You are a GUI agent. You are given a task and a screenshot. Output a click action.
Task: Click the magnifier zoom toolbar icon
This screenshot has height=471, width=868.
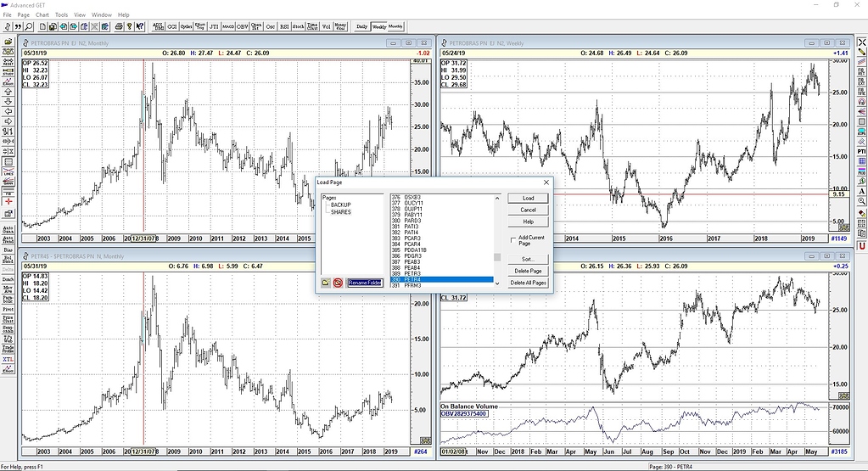(x=29, y=26)
